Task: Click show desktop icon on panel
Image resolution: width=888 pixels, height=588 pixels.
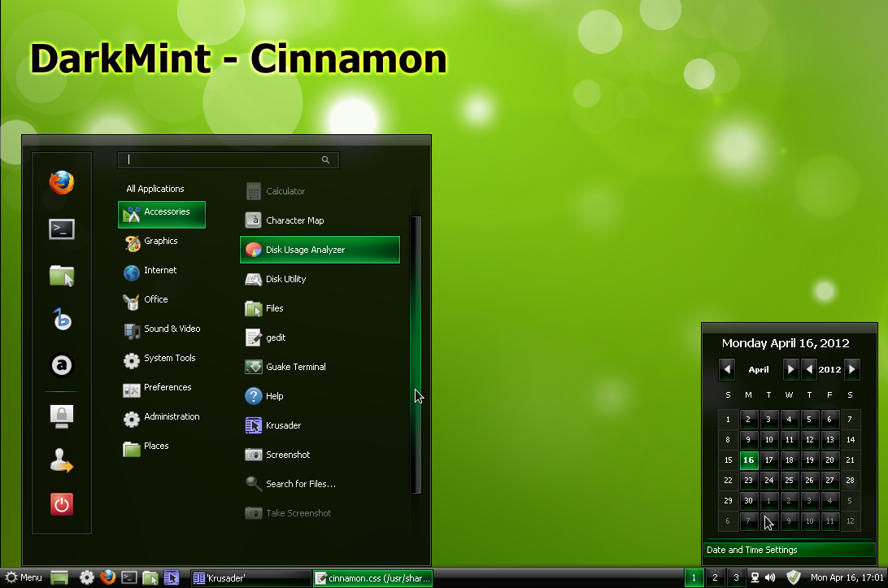Action: (59, 577)
